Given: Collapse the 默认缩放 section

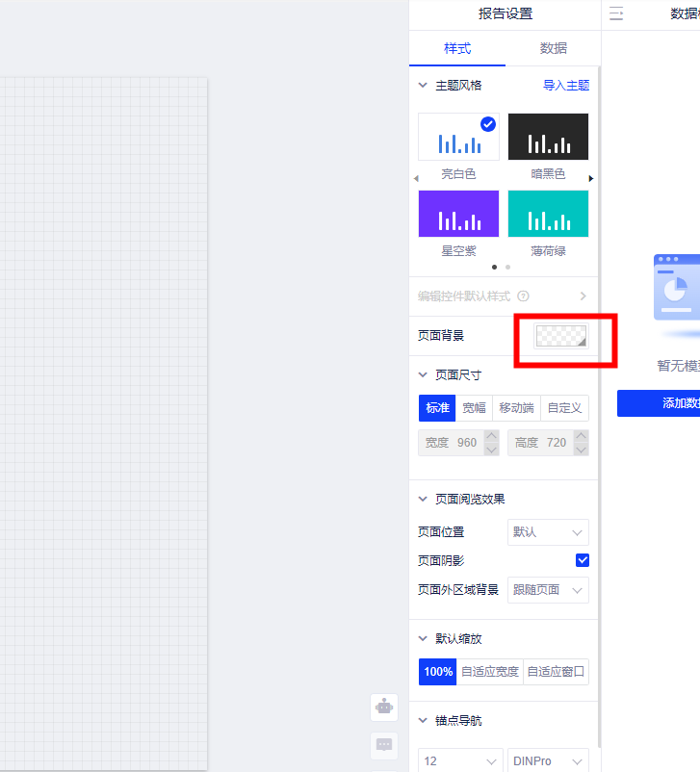Looking at the screenshot, I should click(423, 638).
